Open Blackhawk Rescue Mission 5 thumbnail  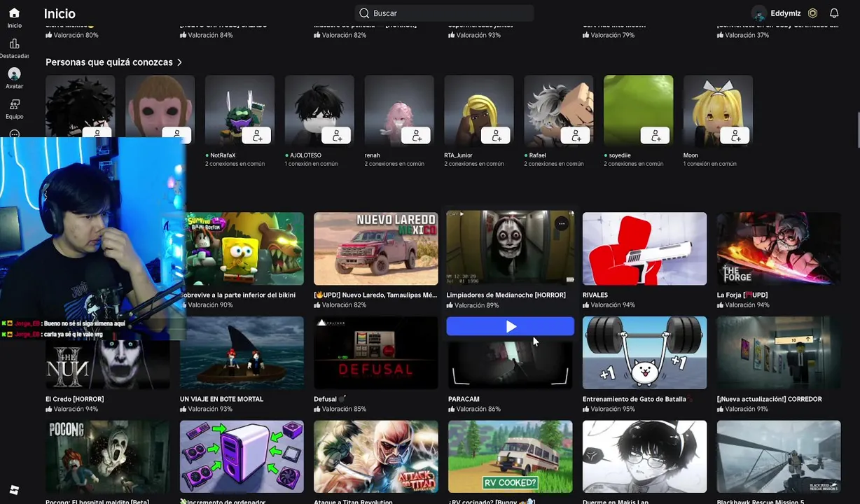pos(779,456)
